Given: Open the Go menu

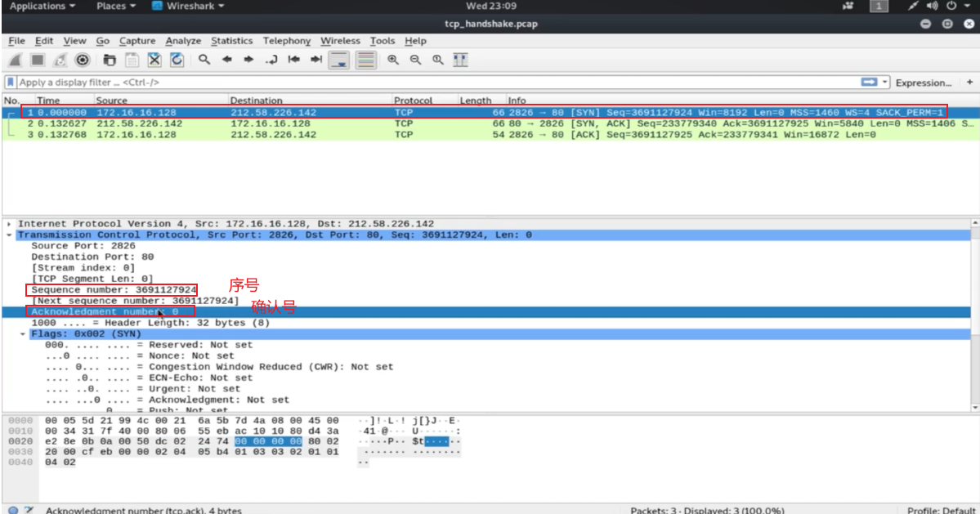Looking at the screenshot, I should coord(102,41).
